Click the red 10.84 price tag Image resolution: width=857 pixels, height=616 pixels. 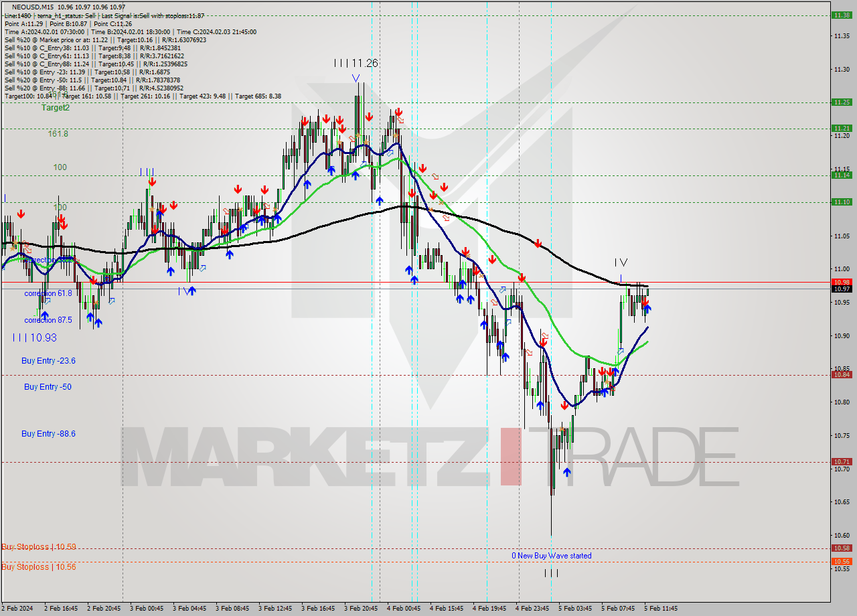point(841,374)
